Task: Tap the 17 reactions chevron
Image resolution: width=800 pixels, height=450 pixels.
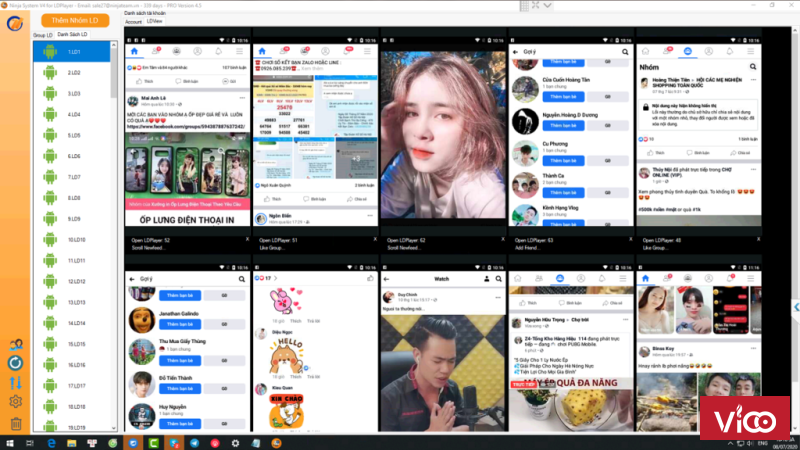Action: pyautogui.click(x=276, y=278)
